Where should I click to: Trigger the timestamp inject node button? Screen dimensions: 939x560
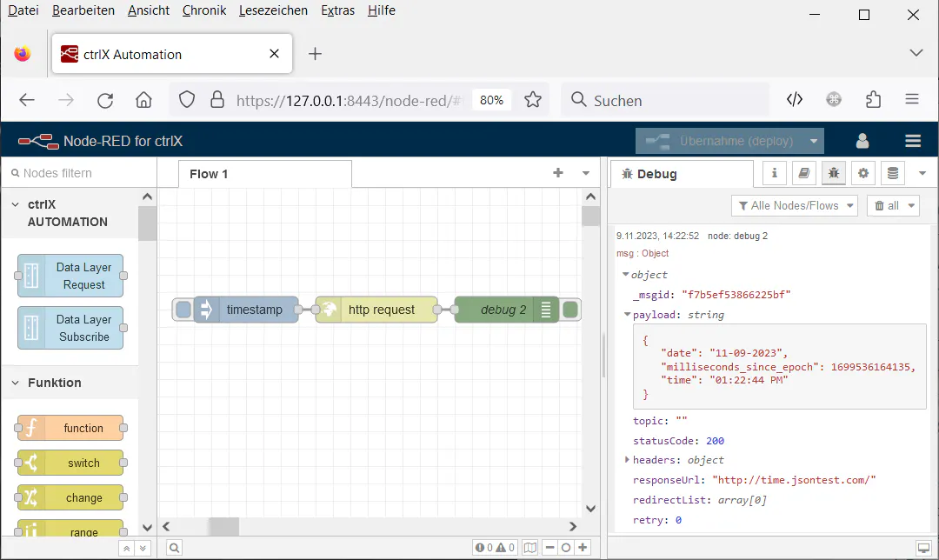[183, 310]
